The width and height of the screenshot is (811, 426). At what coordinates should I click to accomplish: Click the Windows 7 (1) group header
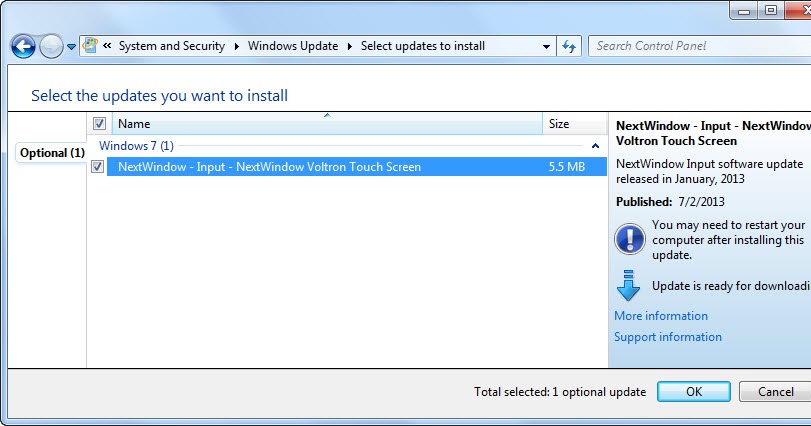click(136, 146)
